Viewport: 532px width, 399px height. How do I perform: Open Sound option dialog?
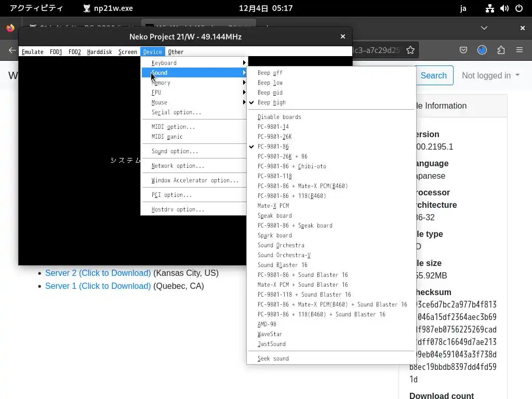click(194, 151)
